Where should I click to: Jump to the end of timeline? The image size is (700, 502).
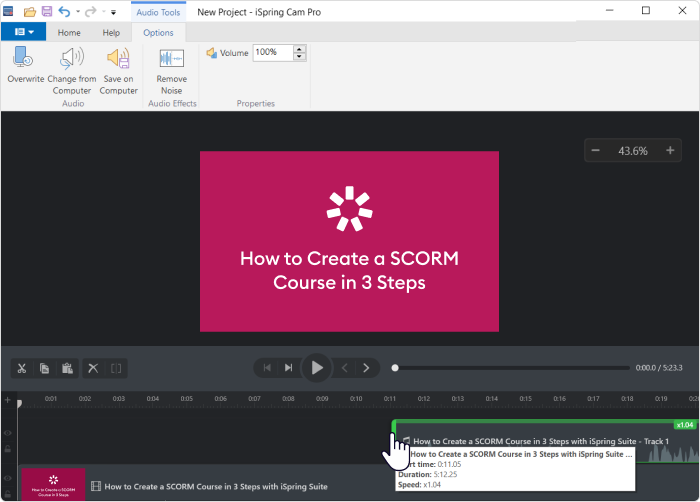[288, 368]
